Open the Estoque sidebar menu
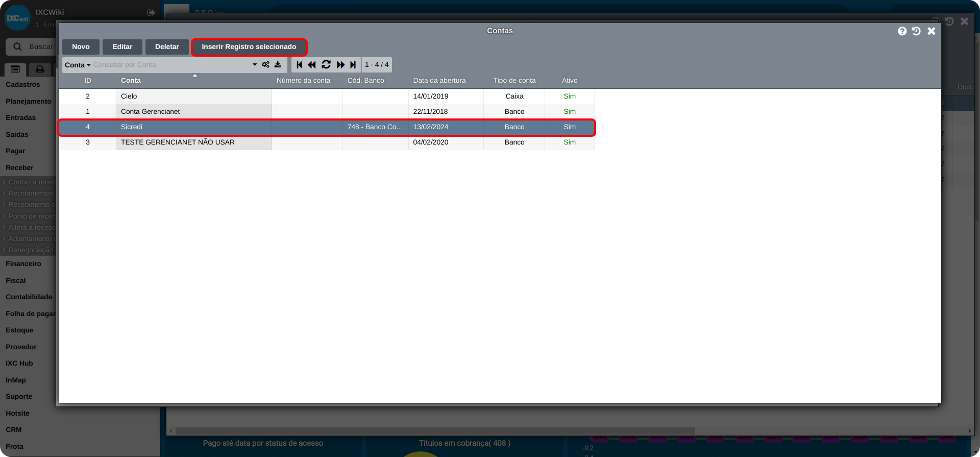This screenshot has width=980, height=457. coord(19,330)
